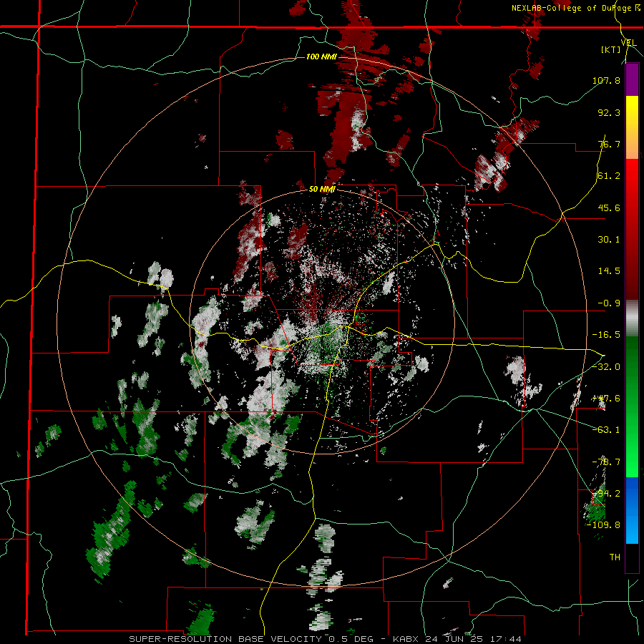Image resolution: width=644 pixels, height=644 pixels.
Task: Pick the gray near-zero segment of the scale
Action: point(632,318)
